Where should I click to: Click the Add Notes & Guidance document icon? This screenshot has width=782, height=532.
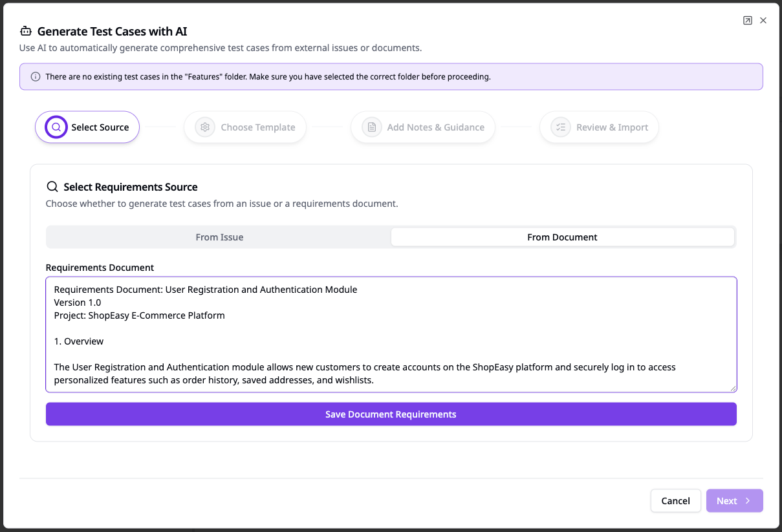pos(371,127)
